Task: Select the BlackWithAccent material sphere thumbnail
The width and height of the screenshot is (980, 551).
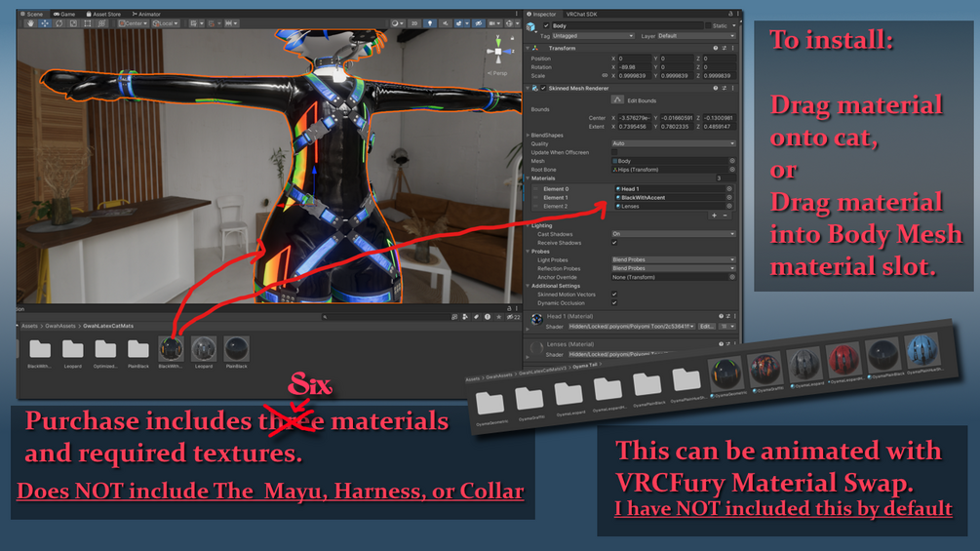Action: [171, 348]
